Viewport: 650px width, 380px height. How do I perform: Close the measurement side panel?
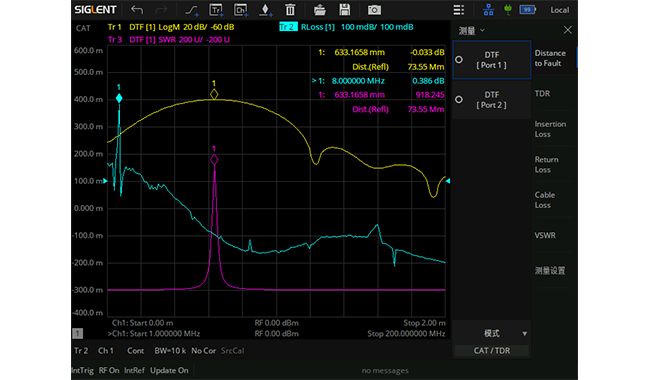click(x=568, y=30)
